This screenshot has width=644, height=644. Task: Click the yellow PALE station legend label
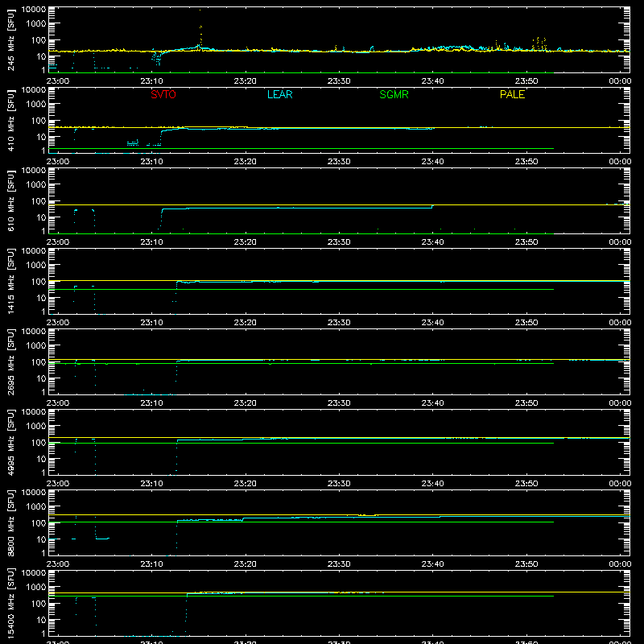click(512, 94)
